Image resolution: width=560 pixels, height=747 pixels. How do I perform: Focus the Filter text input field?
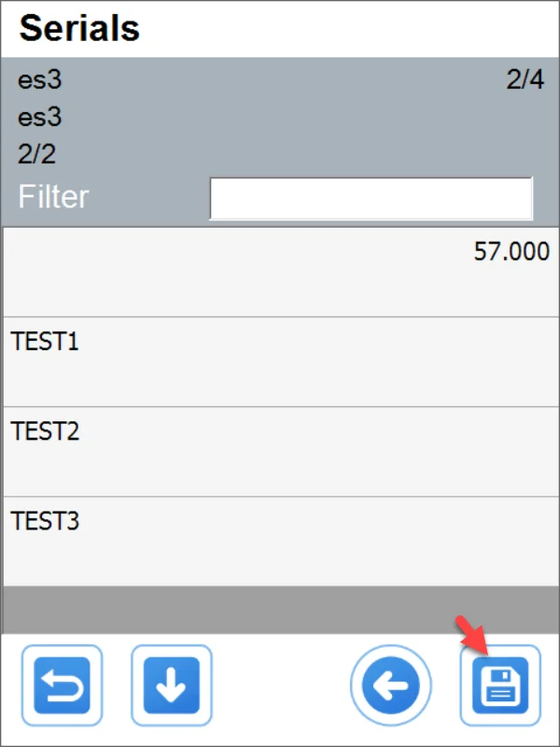pyautogui.click(x=371, y=198)
